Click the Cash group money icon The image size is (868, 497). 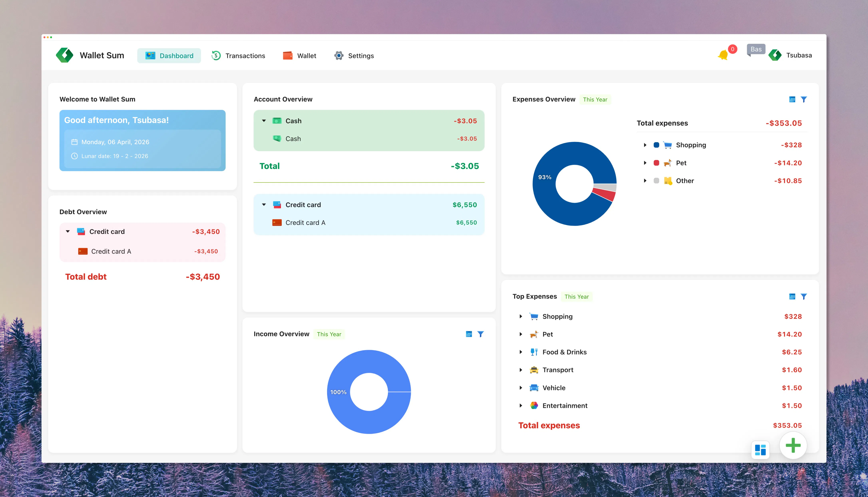(x=277, y=121)
